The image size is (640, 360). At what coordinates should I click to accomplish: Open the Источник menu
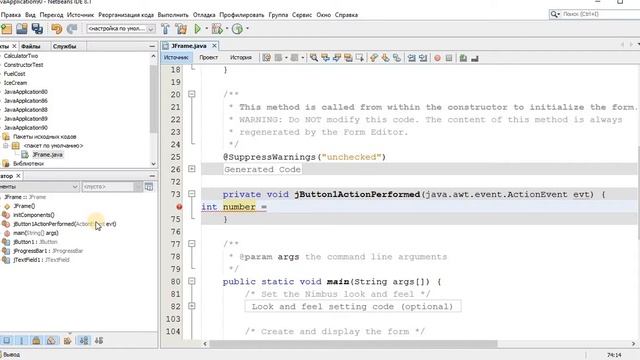80,15
